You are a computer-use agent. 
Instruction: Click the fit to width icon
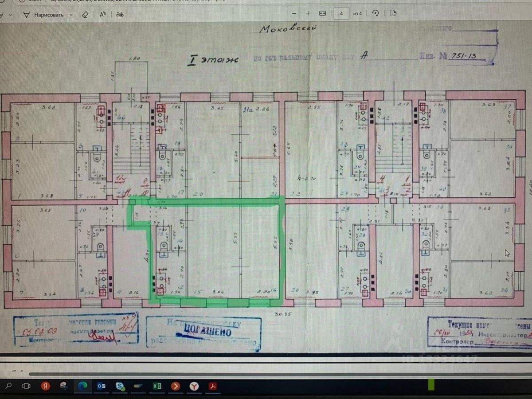tap(322, 13)
